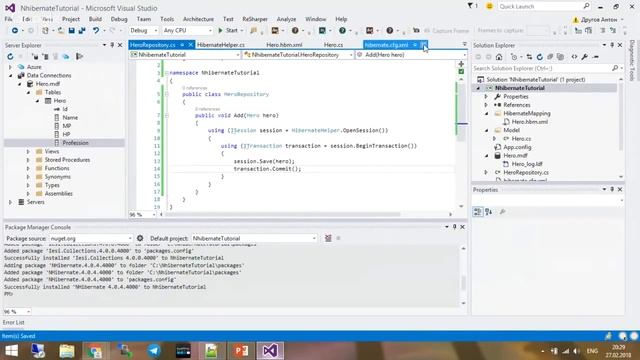Open the Solution Explorer properties wrench icon
Screen dimensions: 640x360
pos(584,57)
